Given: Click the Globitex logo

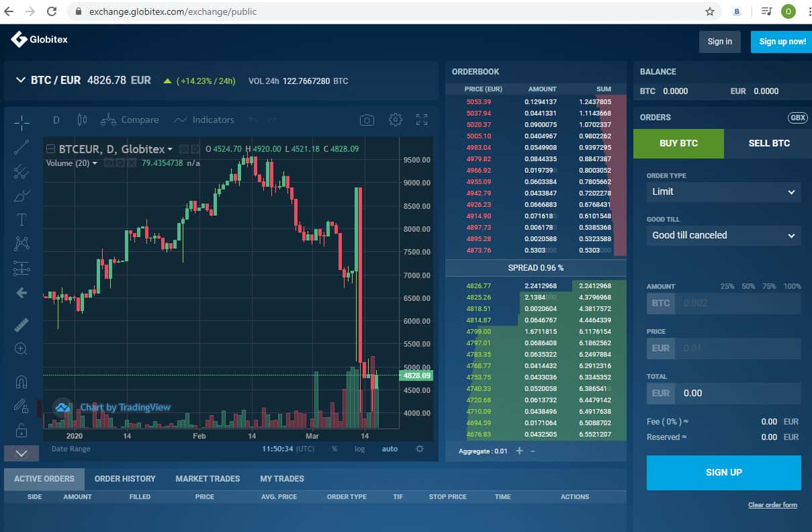Looking at the screenshot, I should [x=40, y=40].
